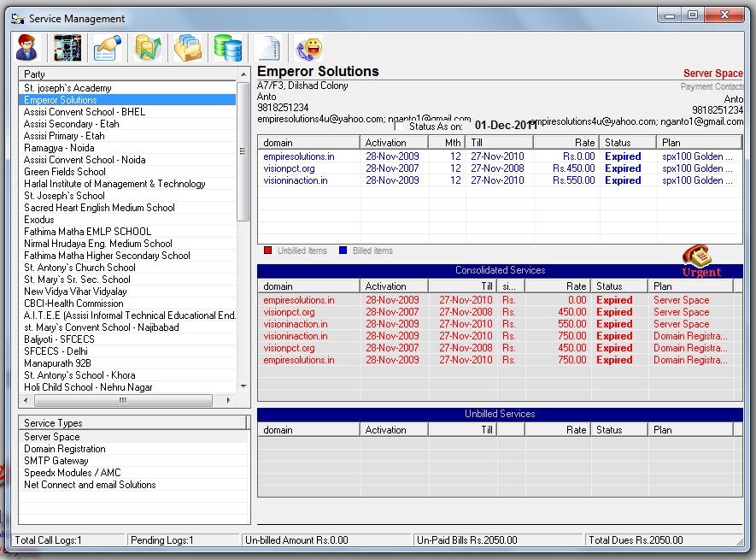Select Manapurath 92B party

coord(128,363)
